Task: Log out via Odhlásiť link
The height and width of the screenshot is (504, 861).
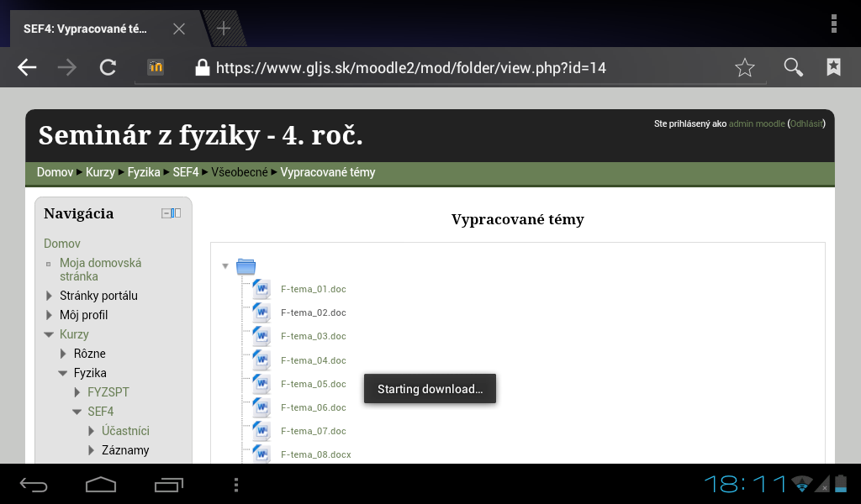Action: coord(806,124)
